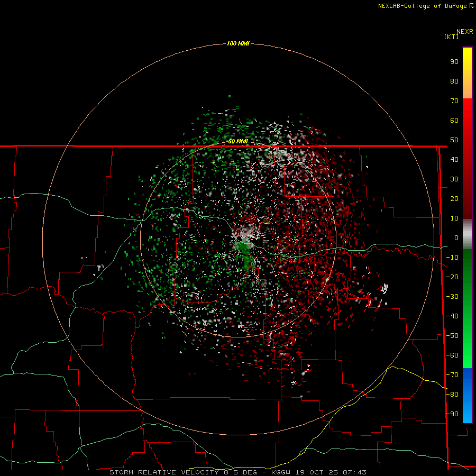Click the blue segment of color bar
Image resolution: width=476 pixels, height=476 pixels.
pyautogui.click(x=467, y=396)
